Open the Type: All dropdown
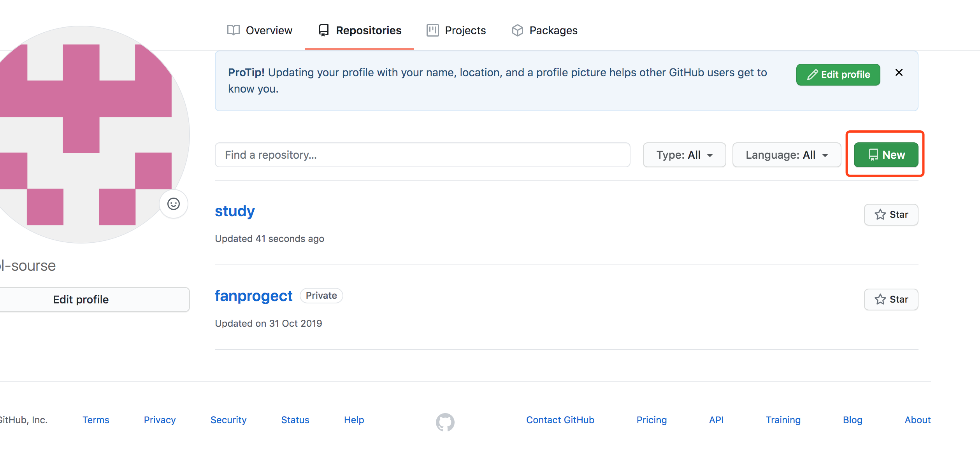This screenshot has width=980, height=452. click(684, 155)
